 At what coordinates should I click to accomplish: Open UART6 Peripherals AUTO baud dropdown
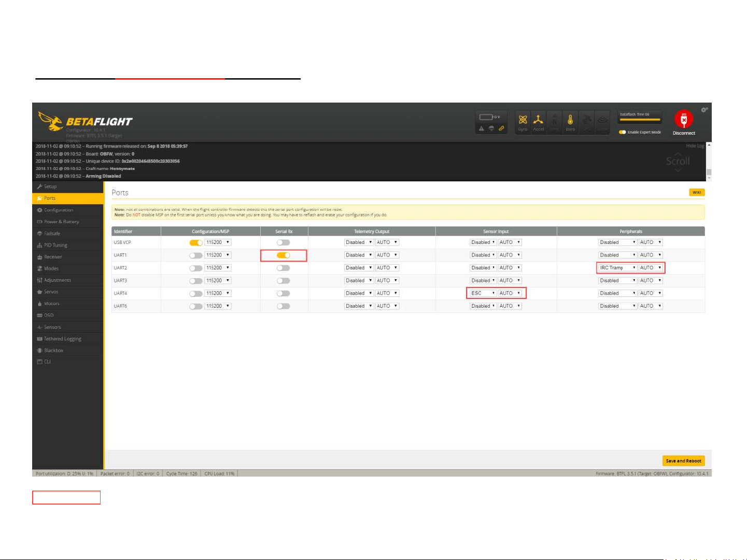tap(651, 306)
